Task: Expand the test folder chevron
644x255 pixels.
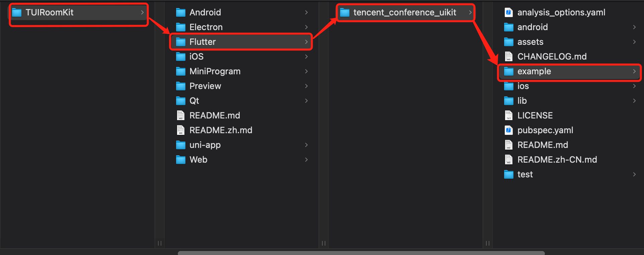Action: [634, 174]
